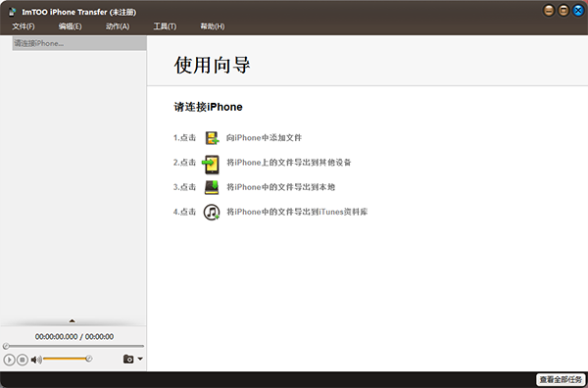Image resolution: width=588 pixels, height=388 pixels.
Task: Collapse preview panel with the up arrow
Action: (x=72, y=321)
